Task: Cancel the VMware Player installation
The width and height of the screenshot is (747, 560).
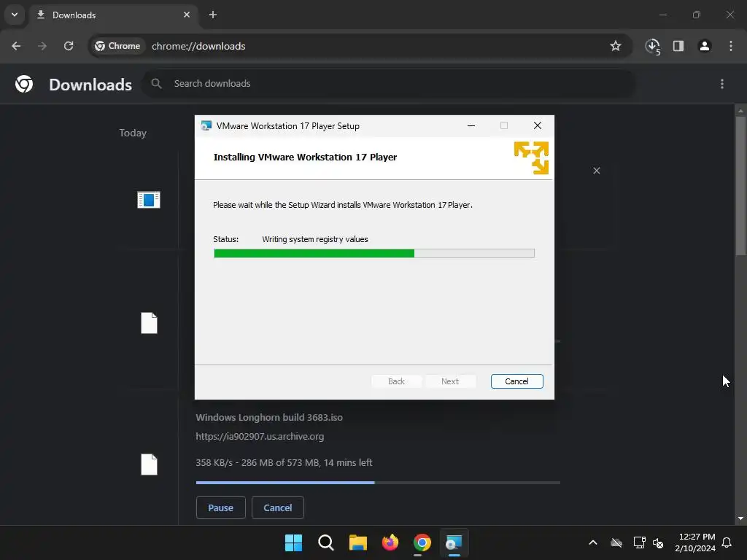Action: [517, 381]
